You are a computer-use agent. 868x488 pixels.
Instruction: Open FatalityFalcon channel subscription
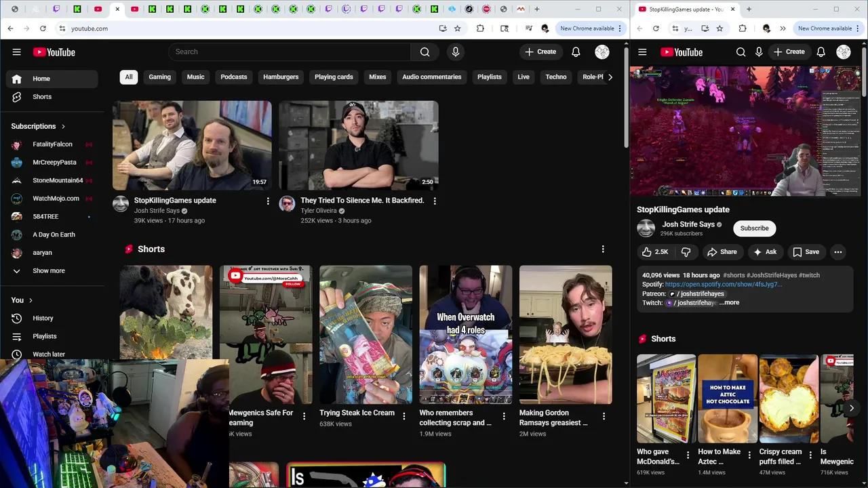pos(52,144)
